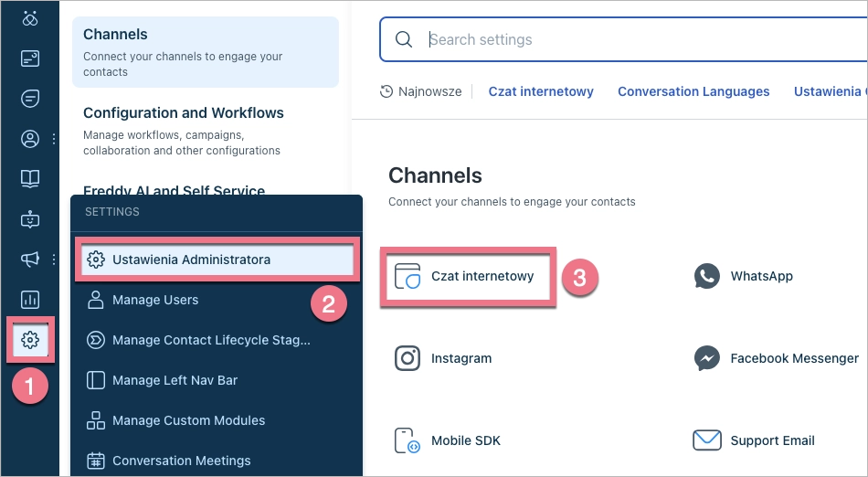Viewport: 868px width, 477px height.
Task: Choose Ustawienia Administratora from settings menu
Action: click(x=217, y=260)
